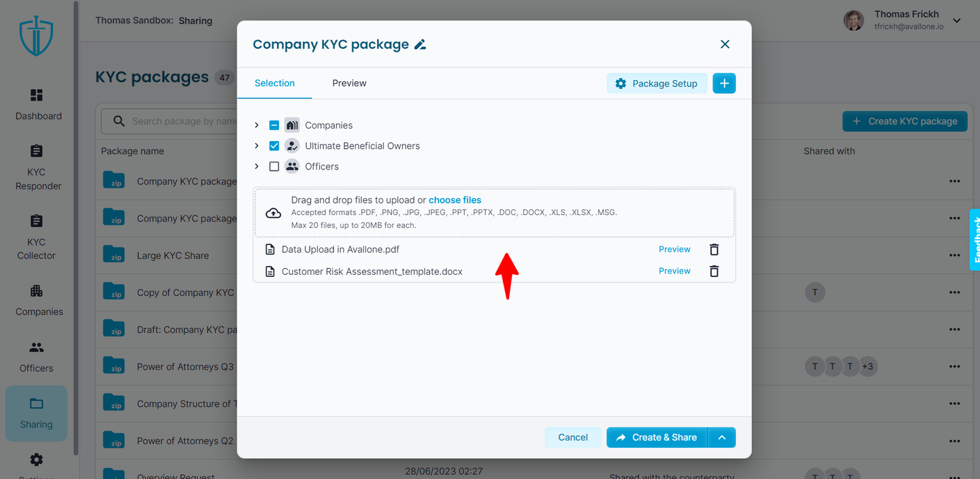Open KYC Responder in sidebar
The width and height of the screenshot is (980, 479).
point(38,167)
